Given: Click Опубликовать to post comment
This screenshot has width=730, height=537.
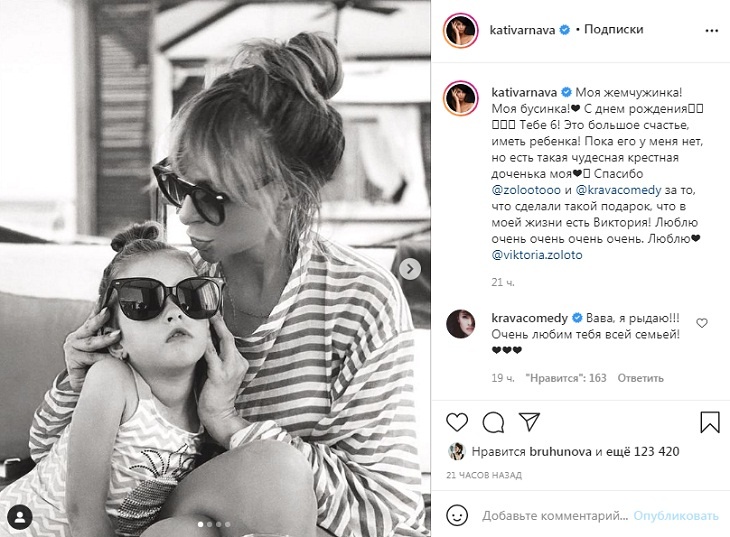Looking at the screenshot, I should (x=676, y=516).
